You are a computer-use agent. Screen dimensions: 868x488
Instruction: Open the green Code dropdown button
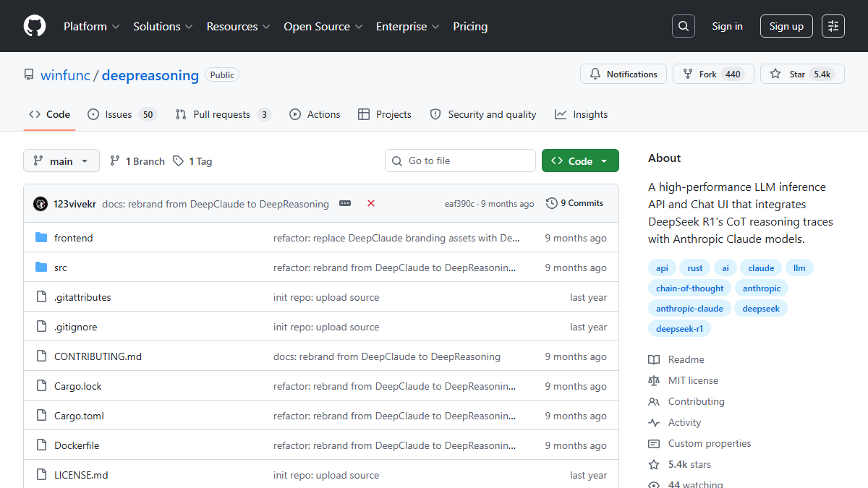[580, 161]
